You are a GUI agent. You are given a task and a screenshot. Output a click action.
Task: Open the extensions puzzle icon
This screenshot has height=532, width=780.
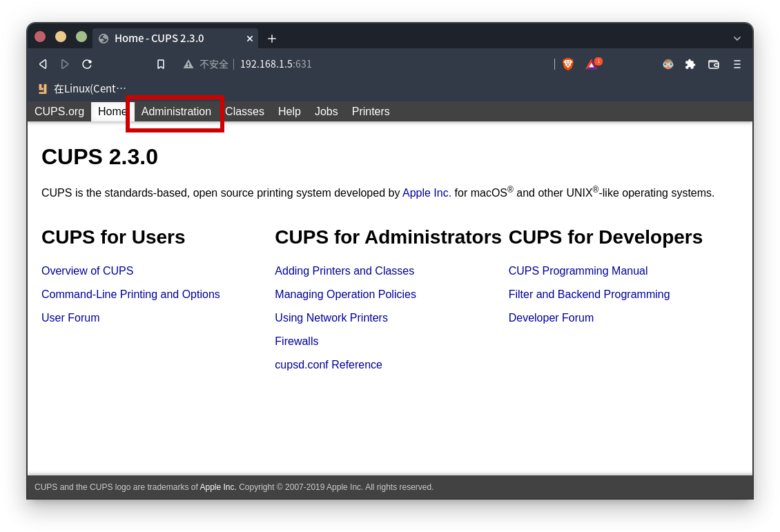click(690, 64)
